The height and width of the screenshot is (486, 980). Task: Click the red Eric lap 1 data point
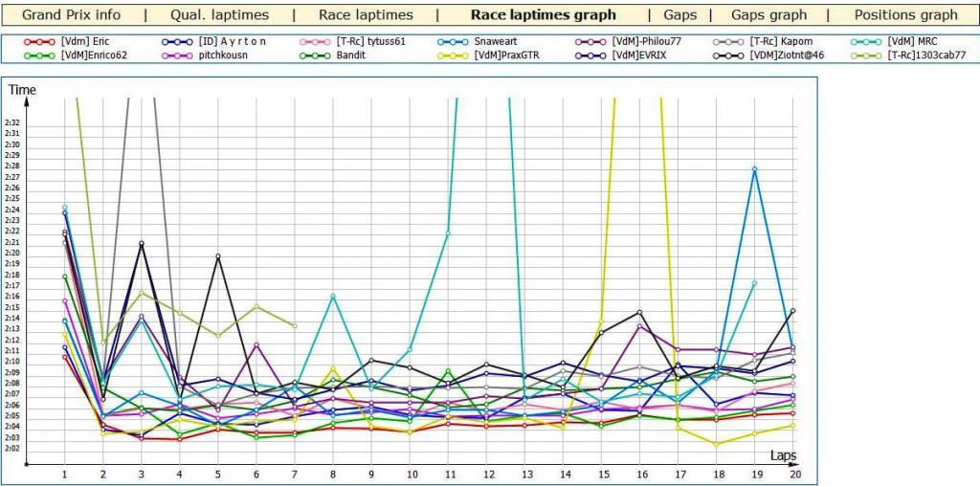64,357
